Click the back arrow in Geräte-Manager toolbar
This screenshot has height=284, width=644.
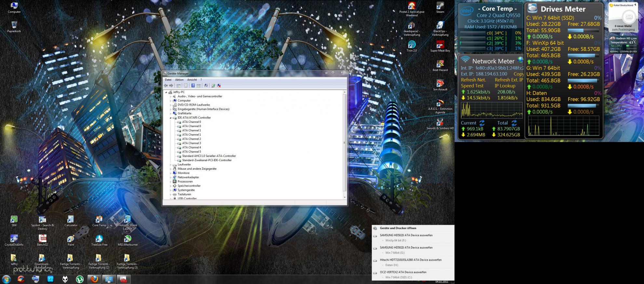click(166, 85)
